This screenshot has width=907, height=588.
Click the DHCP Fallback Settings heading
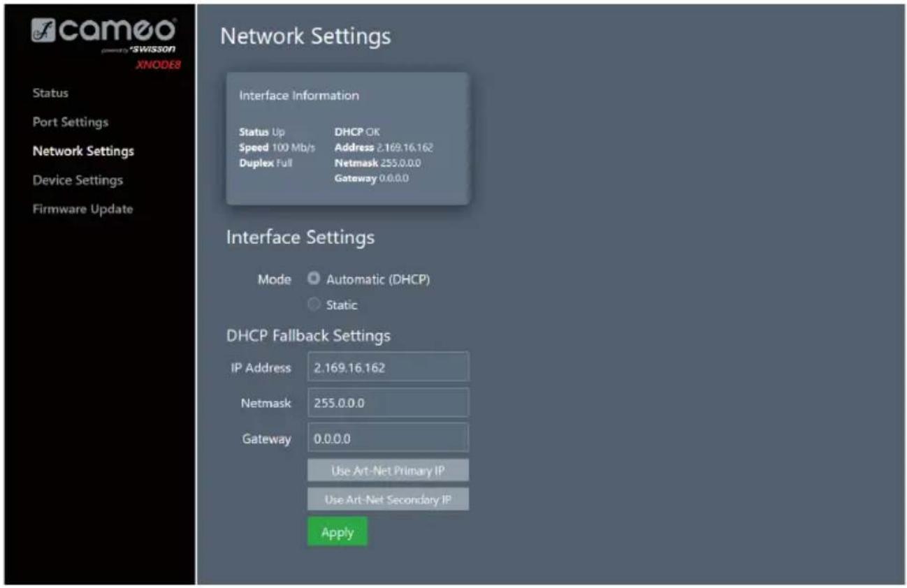pos(308,336)
